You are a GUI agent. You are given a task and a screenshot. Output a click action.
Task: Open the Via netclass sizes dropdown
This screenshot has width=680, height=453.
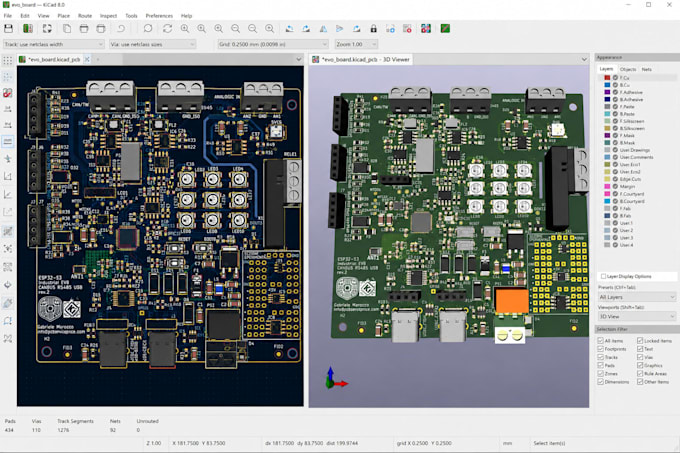152,44
